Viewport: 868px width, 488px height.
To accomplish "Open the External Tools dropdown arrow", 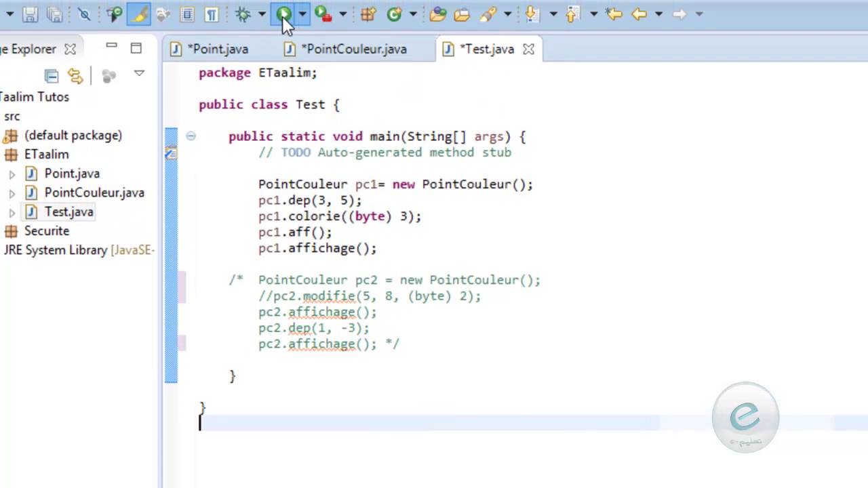I will click(342, 14).
